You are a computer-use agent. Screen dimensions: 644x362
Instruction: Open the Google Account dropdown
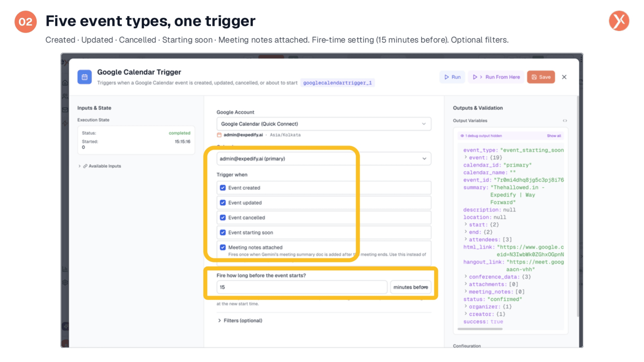(x=324, y=124)
